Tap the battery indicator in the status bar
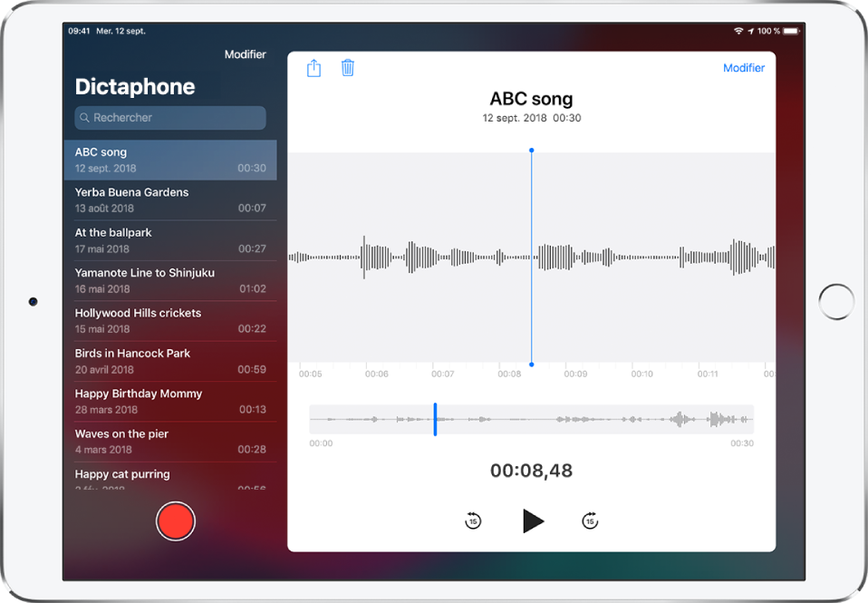868x603 pixels. (791, 31)
